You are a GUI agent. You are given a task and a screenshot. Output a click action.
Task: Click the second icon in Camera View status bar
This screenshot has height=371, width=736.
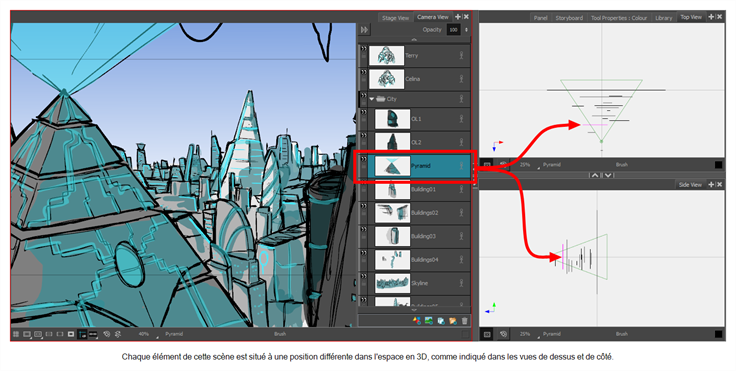27,334
